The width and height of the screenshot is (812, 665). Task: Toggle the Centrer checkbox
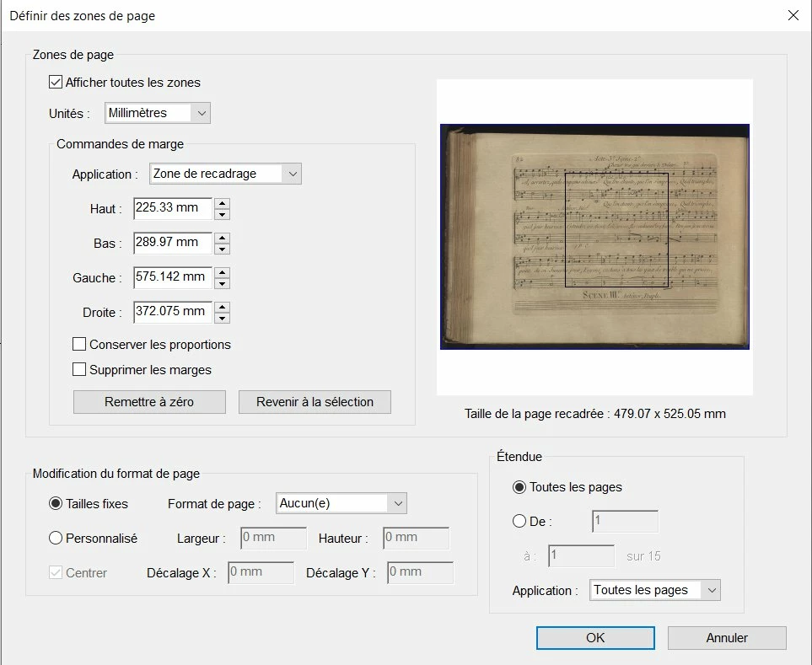point(56,572)
